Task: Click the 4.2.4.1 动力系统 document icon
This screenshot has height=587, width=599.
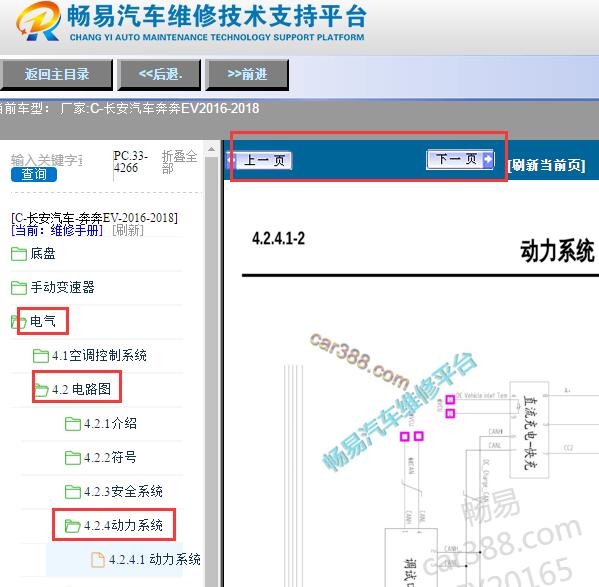Action: 98,560
